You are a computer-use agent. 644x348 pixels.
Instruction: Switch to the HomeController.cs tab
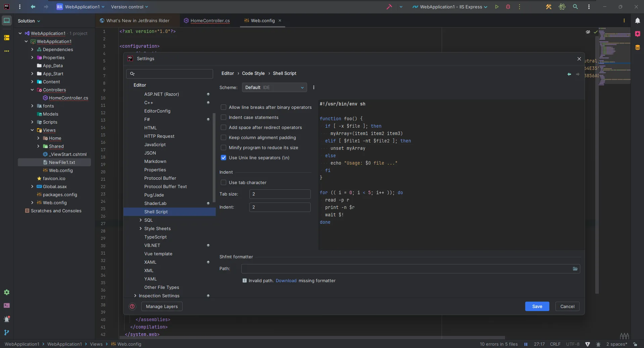[x=210, y=21]
